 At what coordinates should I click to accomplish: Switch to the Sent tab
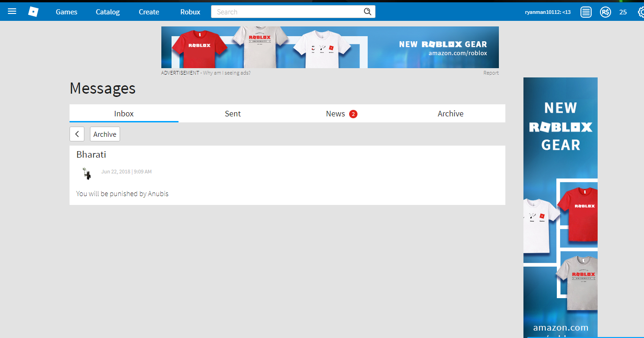click(x=233, y=114)
